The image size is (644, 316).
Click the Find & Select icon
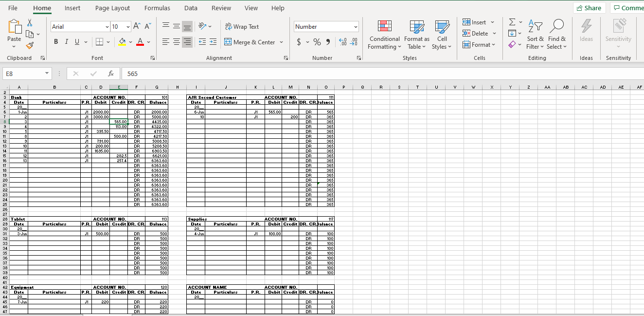coord(557,35)
